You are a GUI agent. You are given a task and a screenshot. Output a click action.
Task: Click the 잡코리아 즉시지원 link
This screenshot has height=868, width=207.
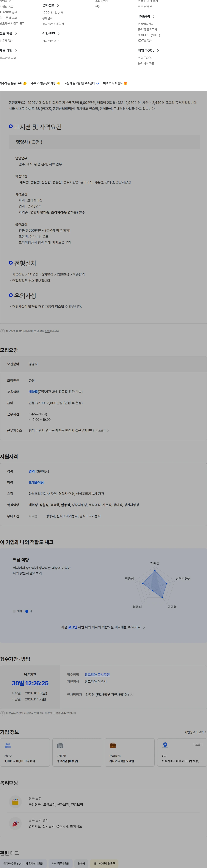(x=97, y=675)
